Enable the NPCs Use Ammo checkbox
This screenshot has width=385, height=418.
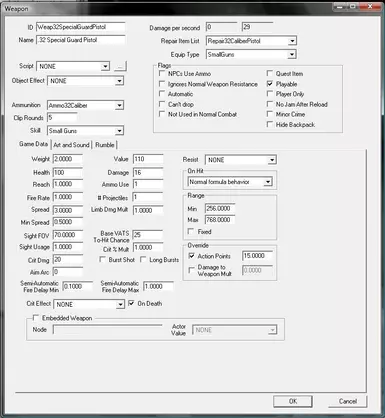[x=162, y=73]
